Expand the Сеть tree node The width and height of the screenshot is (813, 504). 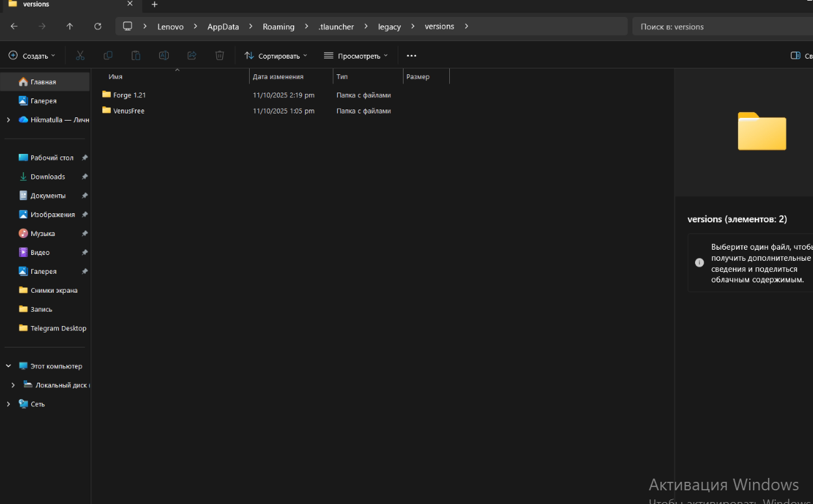(8, 404)
